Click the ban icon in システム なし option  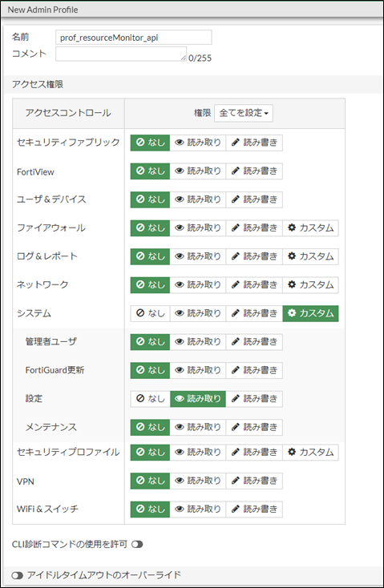(140, 313)
